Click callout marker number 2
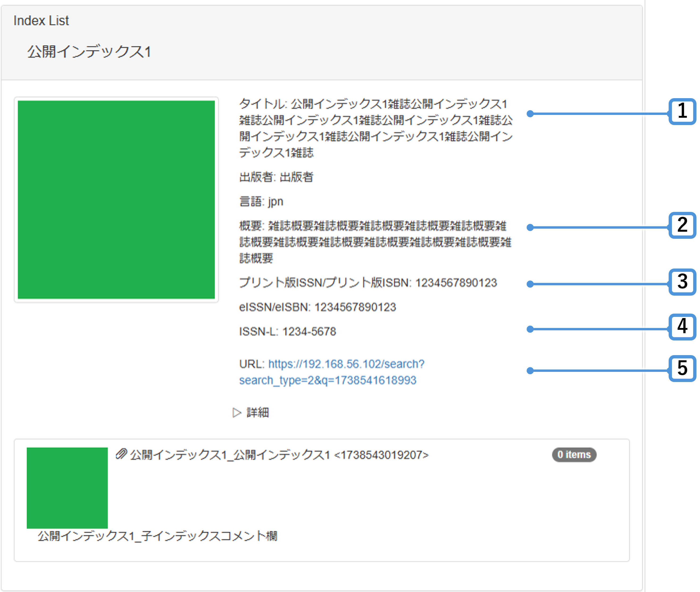Screen dimensions: 700x592 point(682,225)
